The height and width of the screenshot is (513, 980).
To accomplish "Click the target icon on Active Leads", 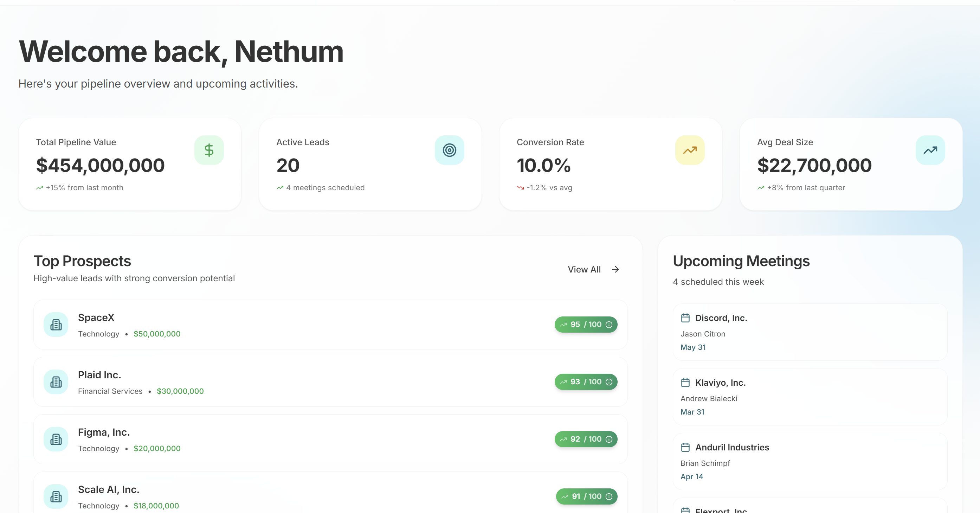I will 449,150.
